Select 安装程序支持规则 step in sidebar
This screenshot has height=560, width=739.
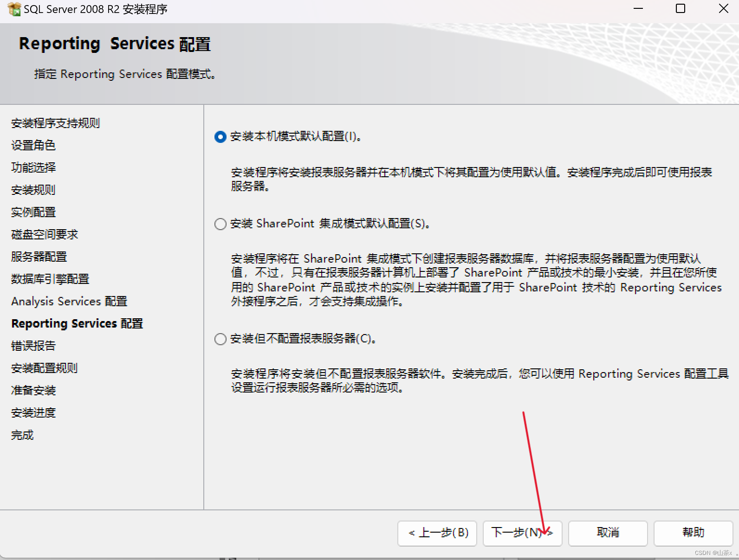point(56,123)
